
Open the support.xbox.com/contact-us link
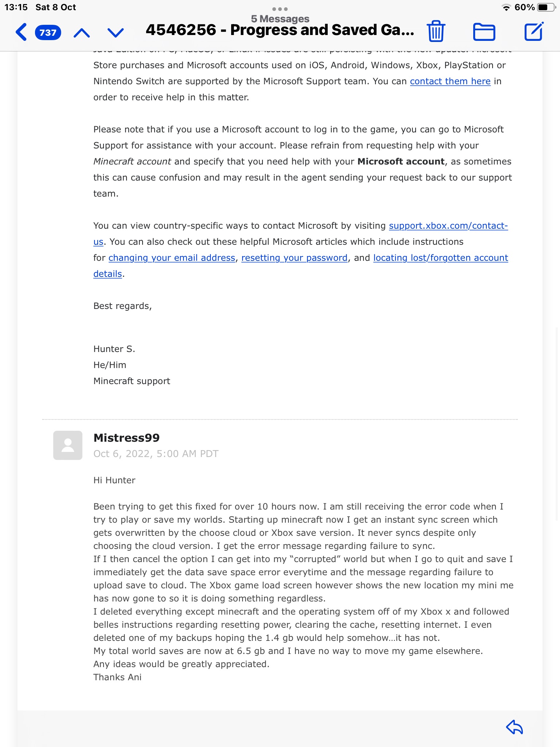[448, 226]
